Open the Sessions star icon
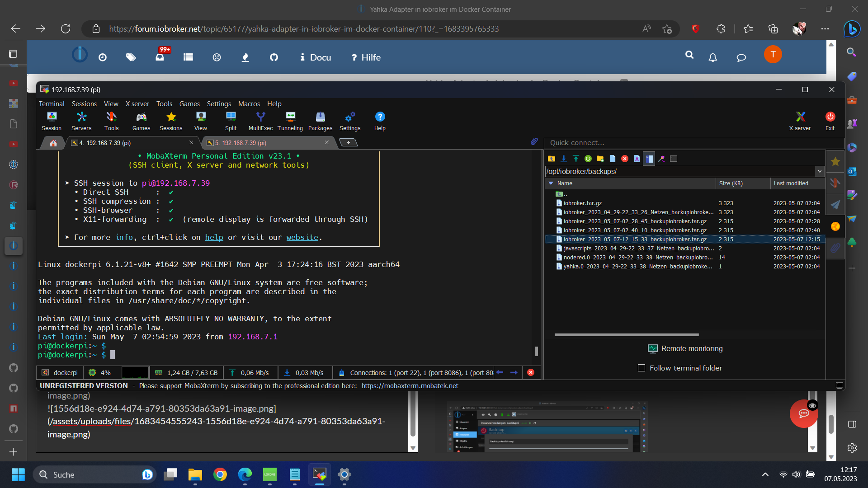Image resolution: width=868 pixels, height=488 pixels. [x=171, y=121]
